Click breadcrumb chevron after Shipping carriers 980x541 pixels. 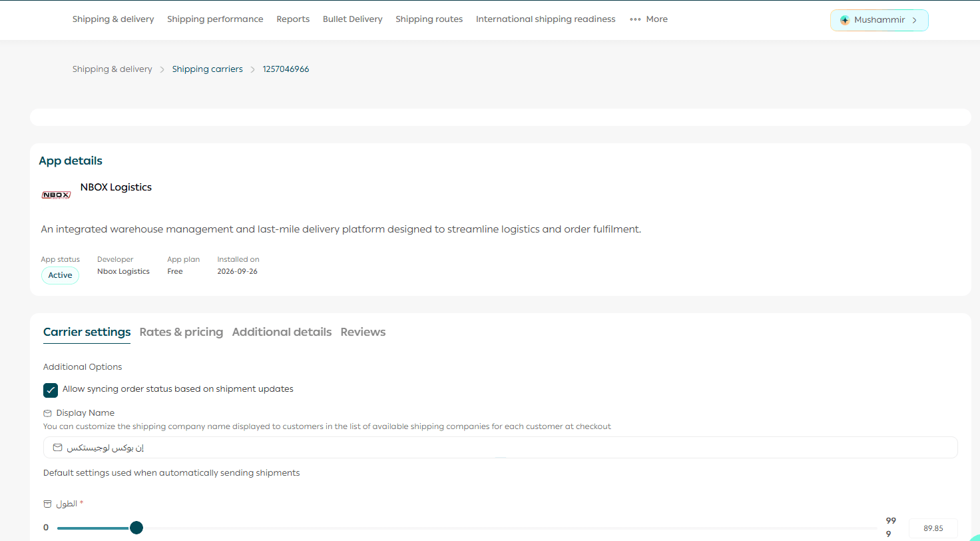tap(253, 69)
